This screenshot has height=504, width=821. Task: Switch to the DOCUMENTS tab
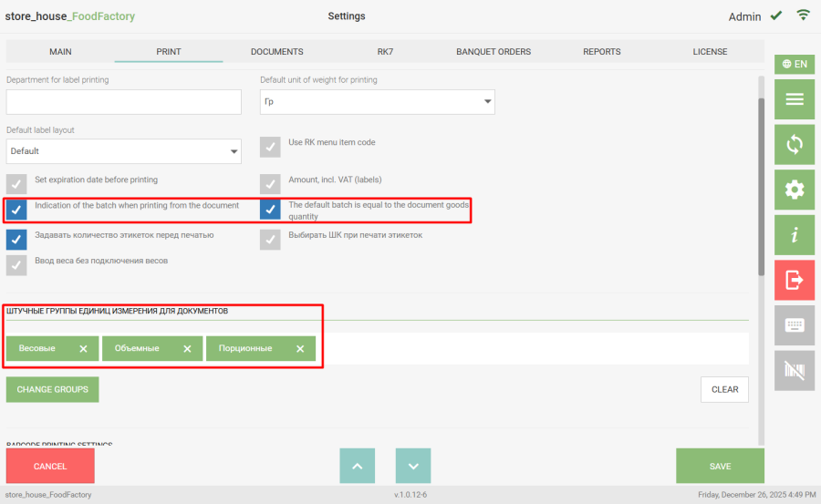click(x=276, y=52)
